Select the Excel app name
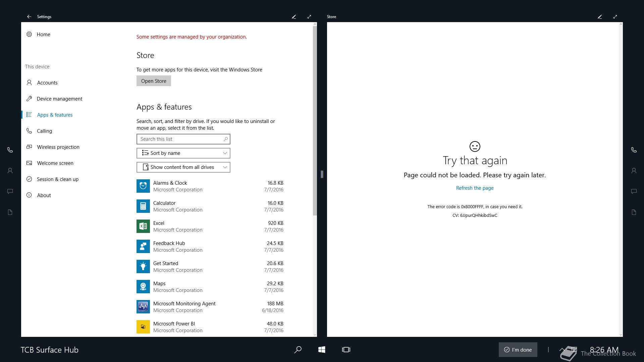The image size is (644, 362). [159, 223]
